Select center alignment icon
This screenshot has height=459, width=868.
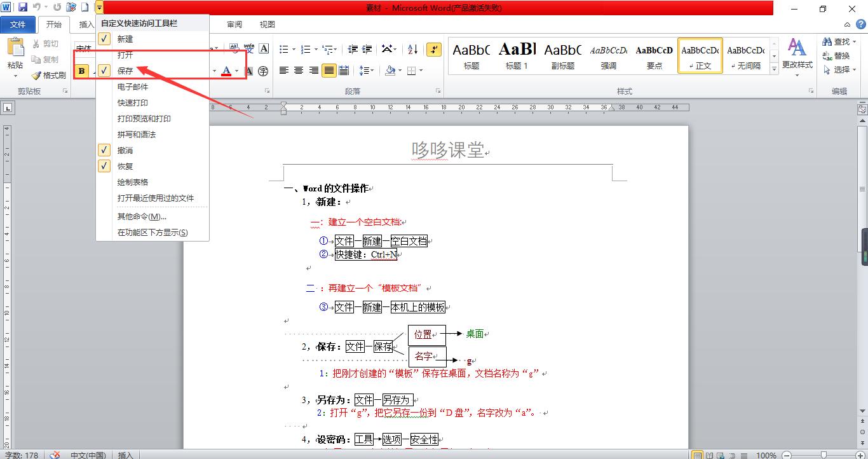pyautogui.click(x=297, y=71)
